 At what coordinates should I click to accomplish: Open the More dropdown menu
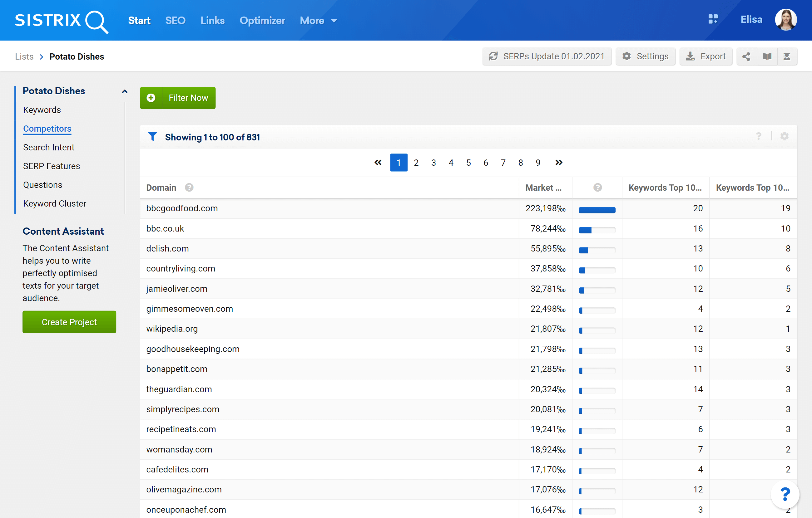tap(318, 21)
